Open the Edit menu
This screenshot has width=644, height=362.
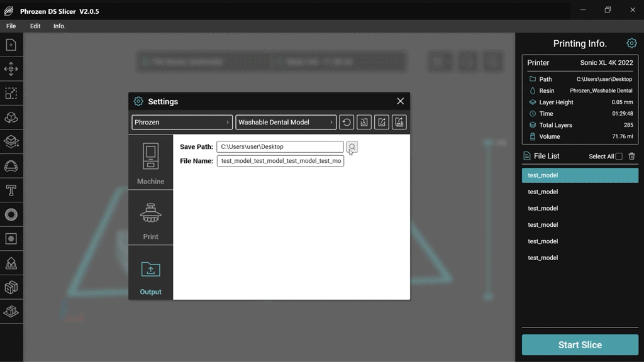click(35, 26)
